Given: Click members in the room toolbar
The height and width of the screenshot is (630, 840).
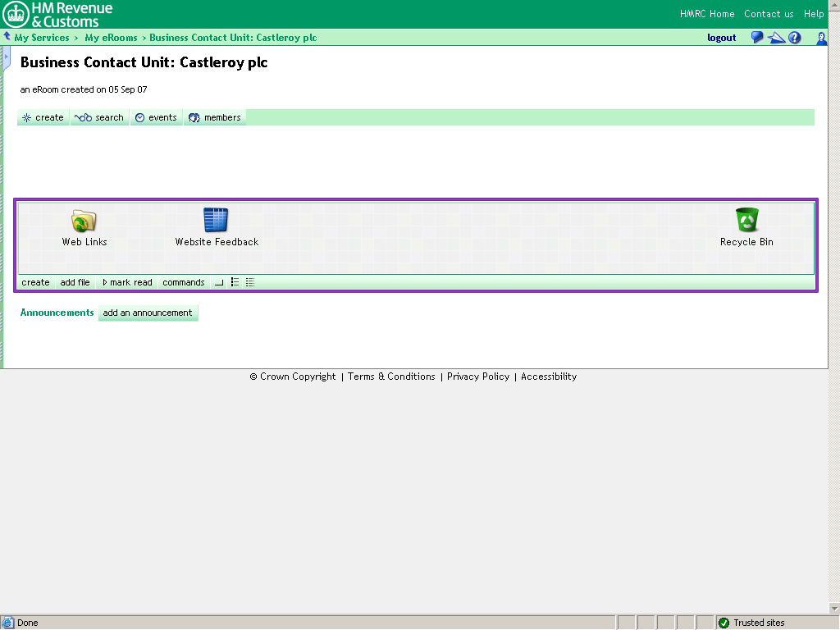Looking at the screenshot, I should coord(215,117).
